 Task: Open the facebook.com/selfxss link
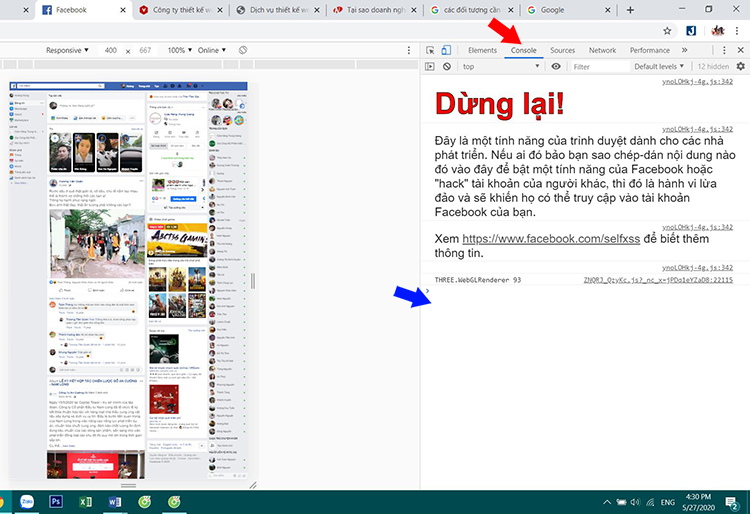coord(551,239)
